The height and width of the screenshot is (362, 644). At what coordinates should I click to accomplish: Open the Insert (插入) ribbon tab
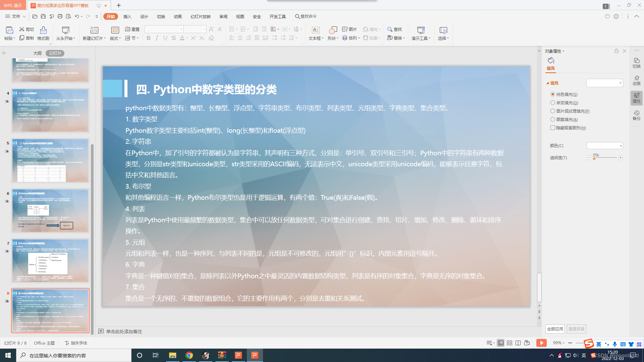coord(127,16)
